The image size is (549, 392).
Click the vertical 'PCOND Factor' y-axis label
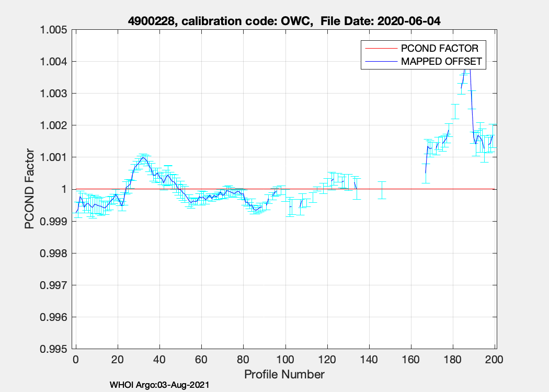pos(30,189)
